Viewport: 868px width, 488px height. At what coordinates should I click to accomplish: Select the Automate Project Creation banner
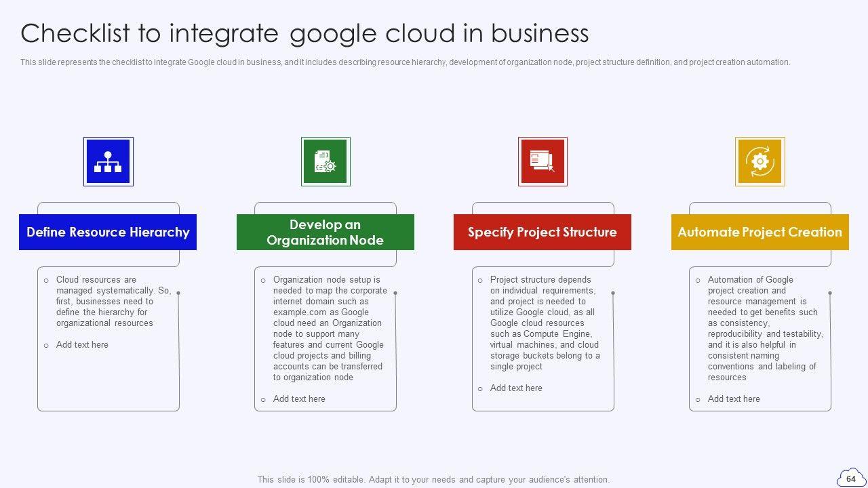759,232
